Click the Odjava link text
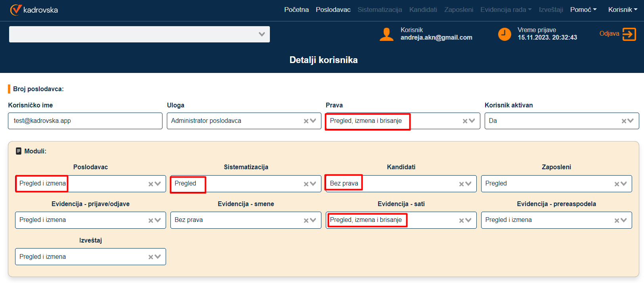 (x=609, y=34)
